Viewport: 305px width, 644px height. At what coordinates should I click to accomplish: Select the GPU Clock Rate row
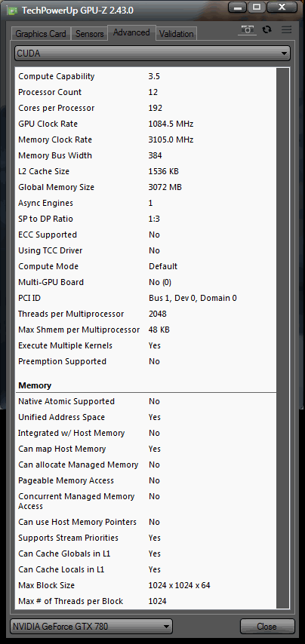tap(146, 124)
